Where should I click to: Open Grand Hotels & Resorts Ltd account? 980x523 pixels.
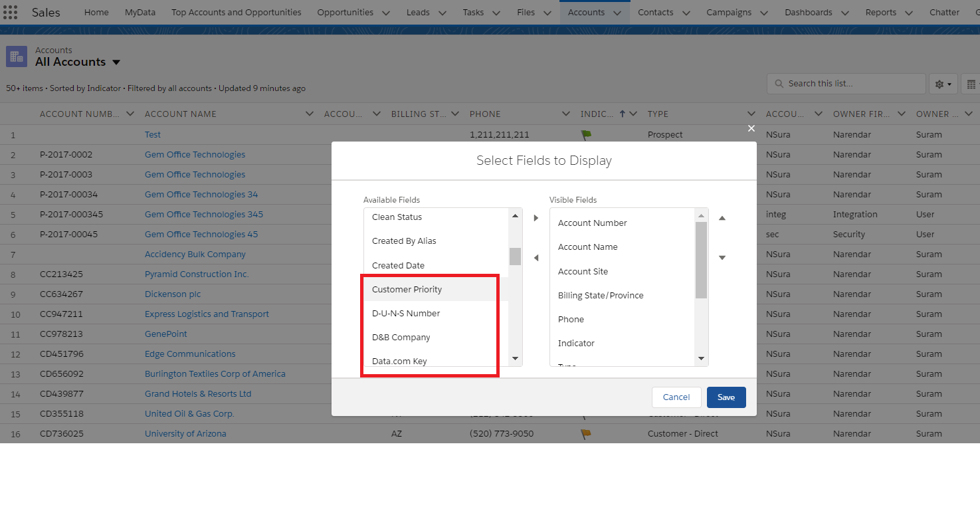point(198,394)
